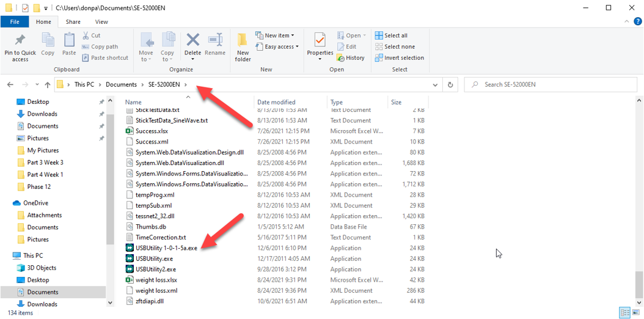Open recent locations dropdown arrow

37,84
